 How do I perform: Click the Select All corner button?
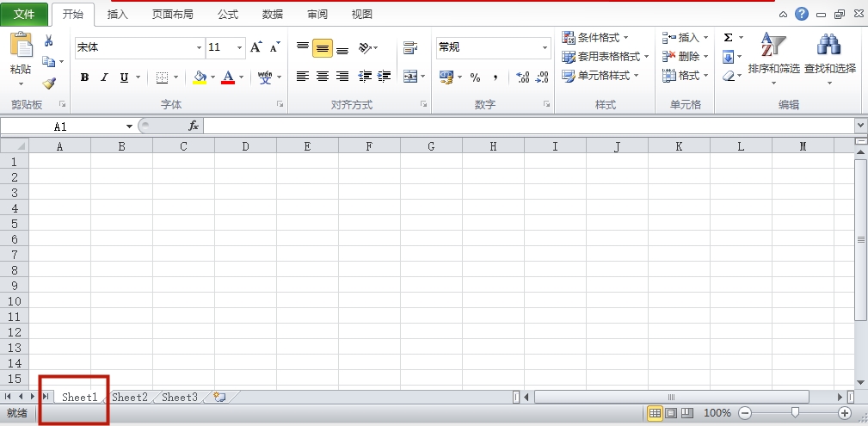click(15, 146)
